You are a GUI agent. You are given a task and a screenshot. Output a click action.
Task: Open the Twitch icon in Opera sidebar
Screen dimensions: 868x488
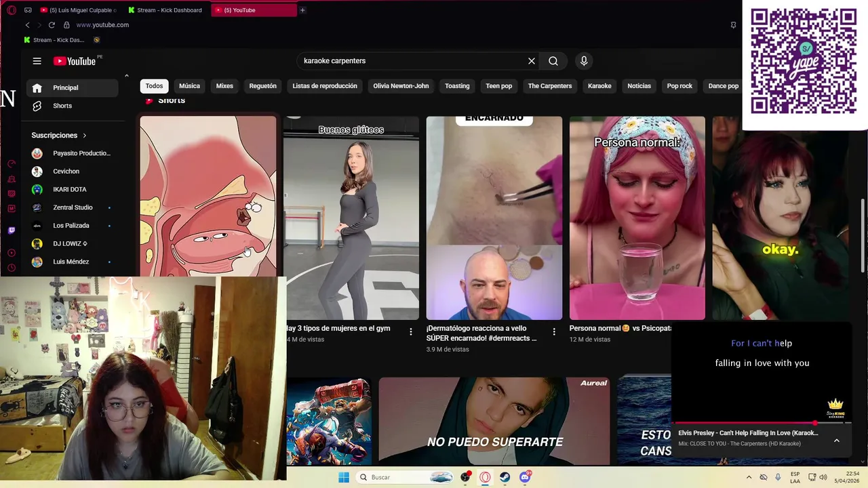(x=12, y=230)
